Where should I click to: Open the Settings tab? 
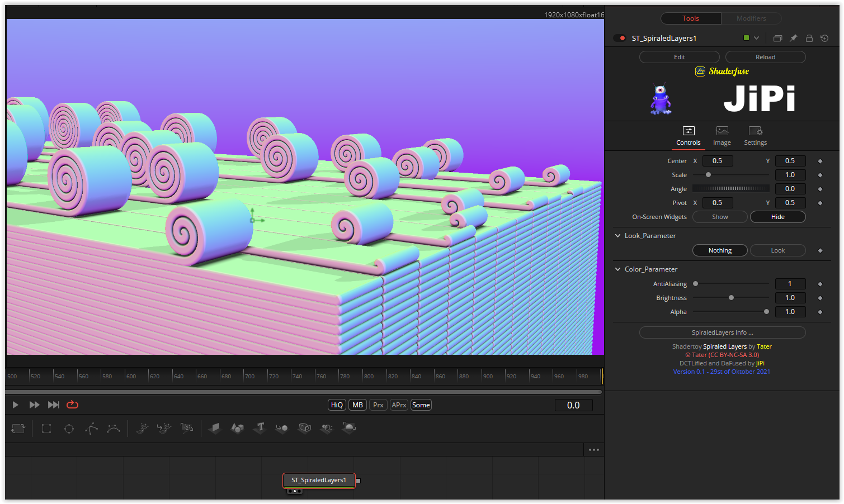755,136
